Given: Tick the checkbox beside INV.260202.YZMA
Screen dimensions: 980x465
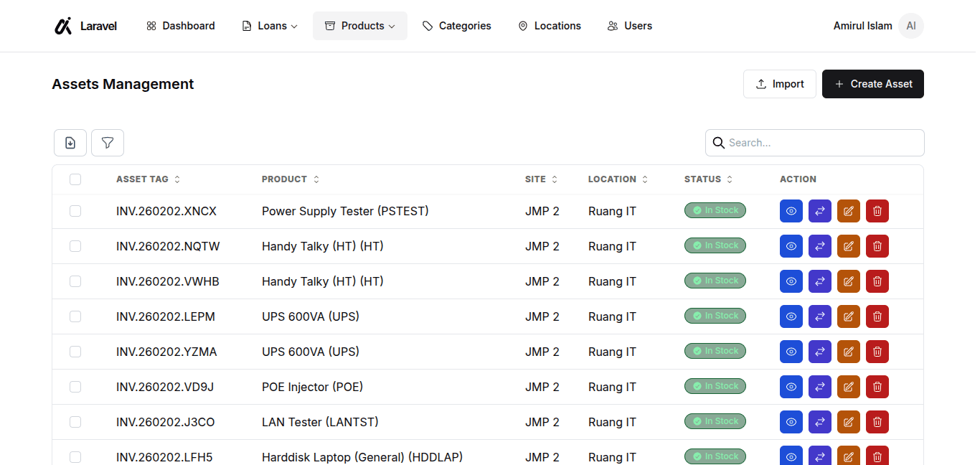Looking at the screenshot, I should pyautogui.click(x=75, y=352).
